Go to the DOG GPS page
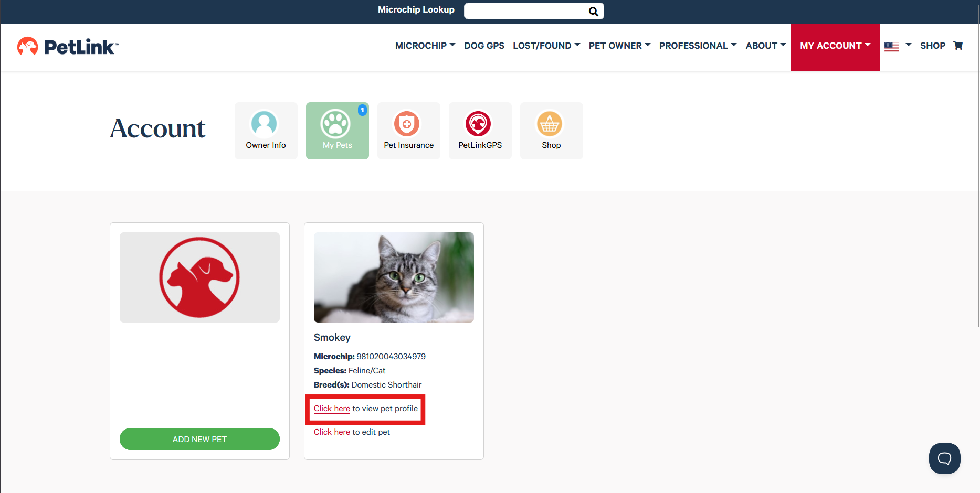 point(484,46)
